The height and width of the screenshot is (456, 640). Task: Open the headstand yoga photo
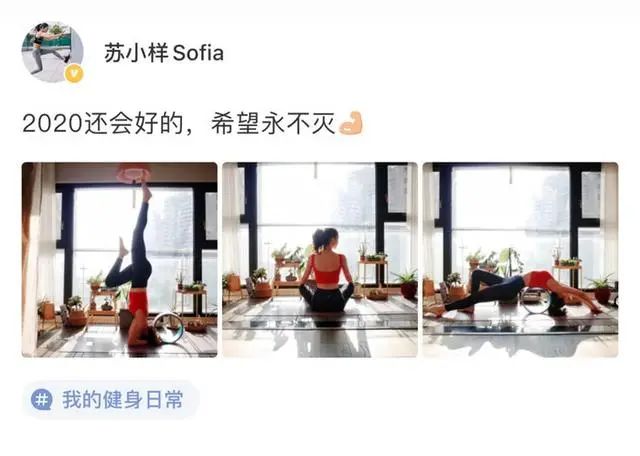(x=120, y=260)
